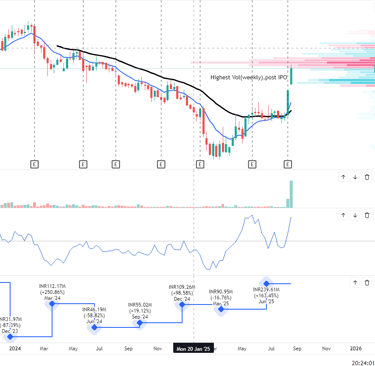Open the earnings E marker near May 2025
The image size is (375, 366).
pos(252,164)
